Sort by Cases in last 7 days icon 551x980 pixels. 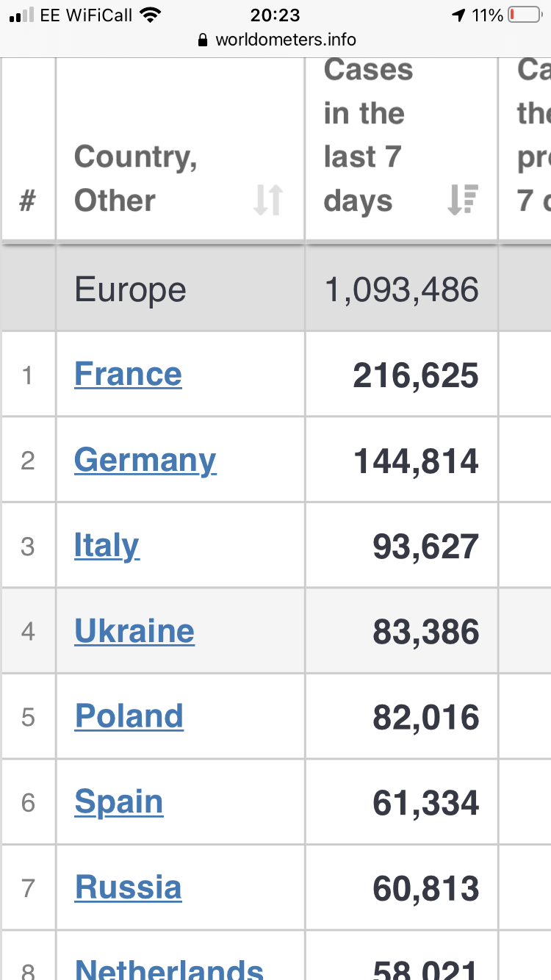coord(463,200)
